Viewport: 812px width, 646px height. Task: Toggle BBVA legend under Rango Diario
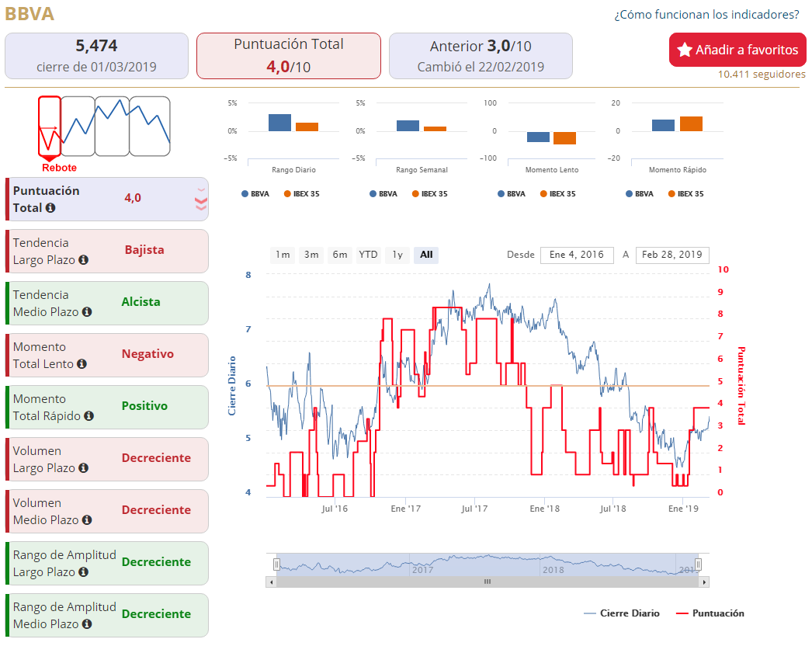tap(255, 194)
